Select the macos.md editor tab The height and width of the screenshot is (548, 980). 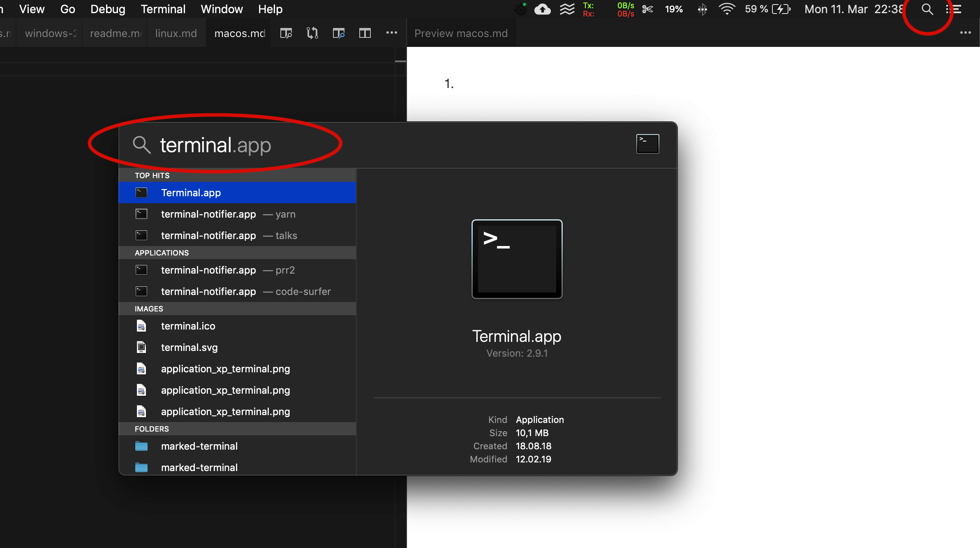[239, 33]
